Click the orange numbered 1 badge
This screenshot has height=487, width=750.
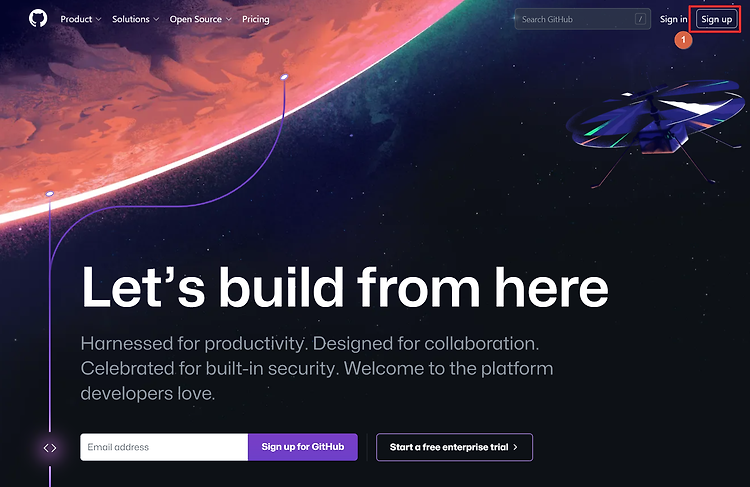point(683,40)
